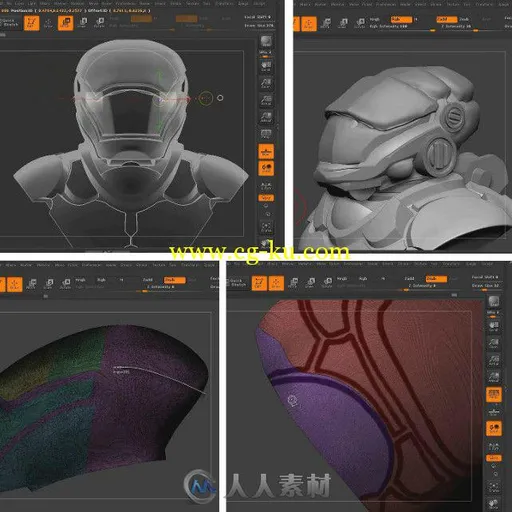Toggle orange Zsub button in bottom-right window
Screen dimensions: 512x512
(x=436, y=279)
